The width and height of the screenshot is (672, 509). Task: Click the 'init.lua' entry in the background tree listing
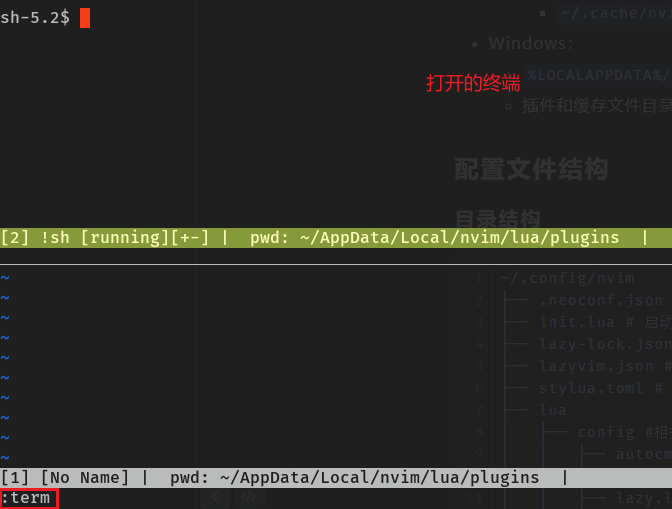click(x=577, y=322)
